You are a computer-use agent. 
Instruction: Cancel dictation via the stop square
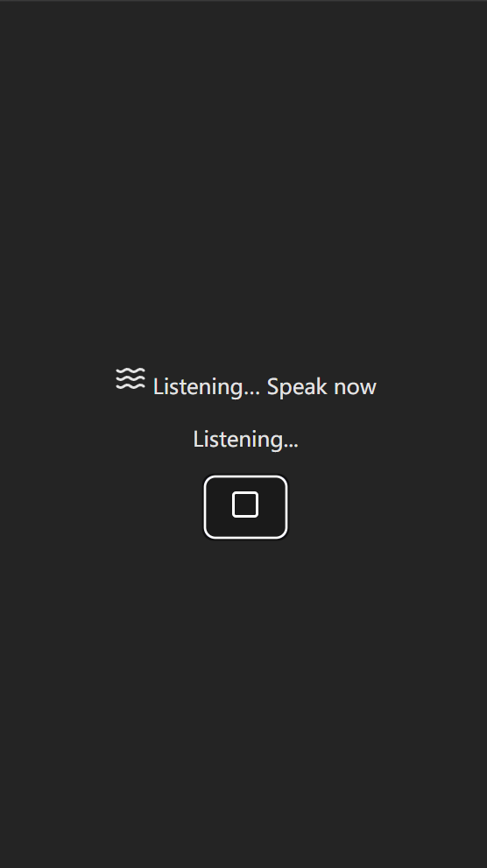(x=246, y=506)
